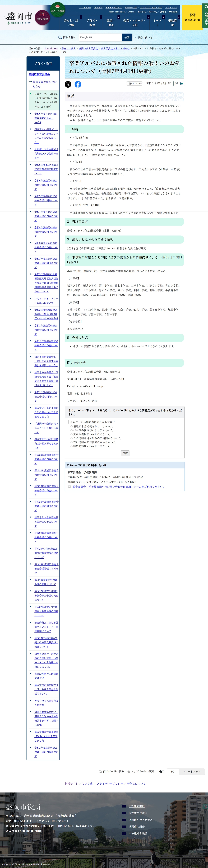Open the 携帯サイト footer link

coord(72,784)
